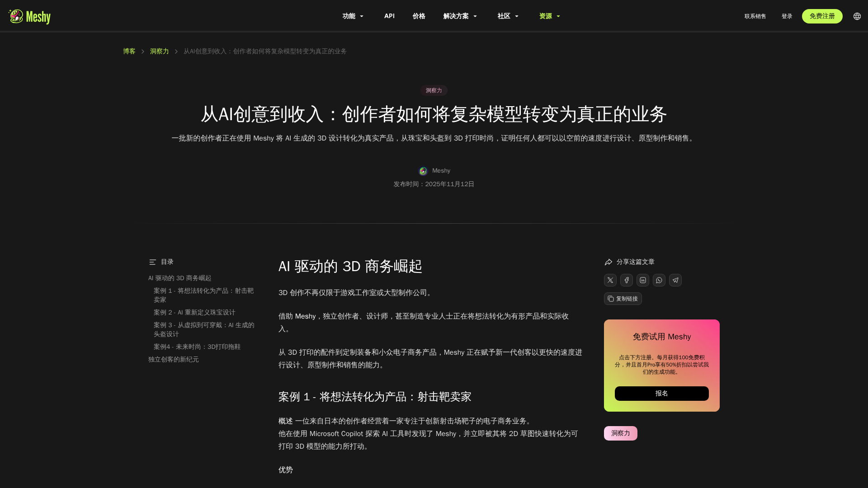
Task: Open the language globe icon
Action: point(857,16)
